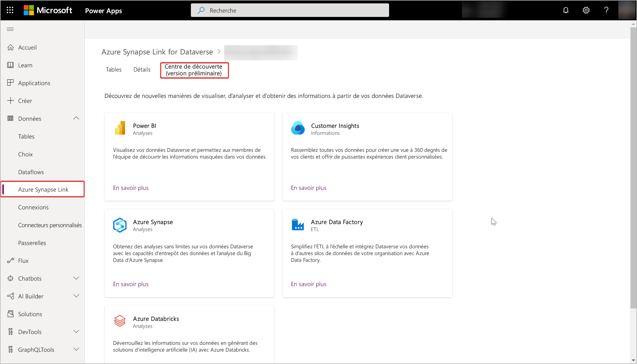The height and width of the screenshot is (364, 637).
Task: Toggle the Azure Synapse Link sidebar item
Action: (x=43, y=189)
